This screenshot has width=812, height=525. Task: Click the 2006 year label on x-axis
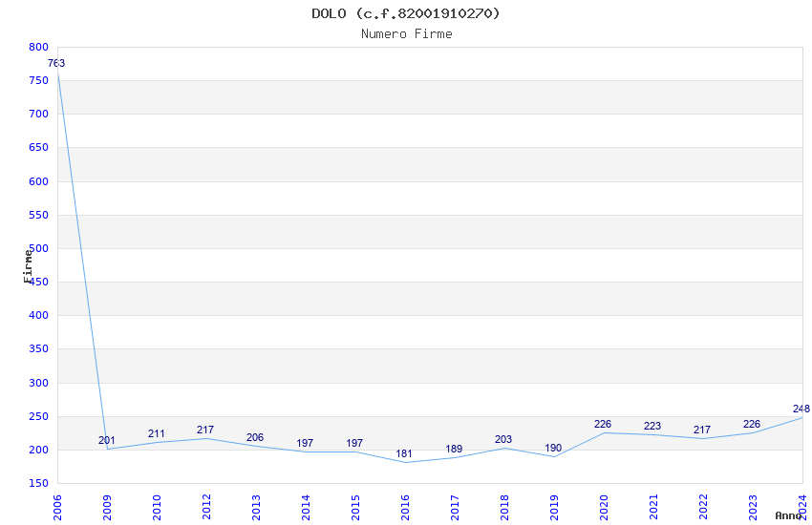[x=57, y=507]
